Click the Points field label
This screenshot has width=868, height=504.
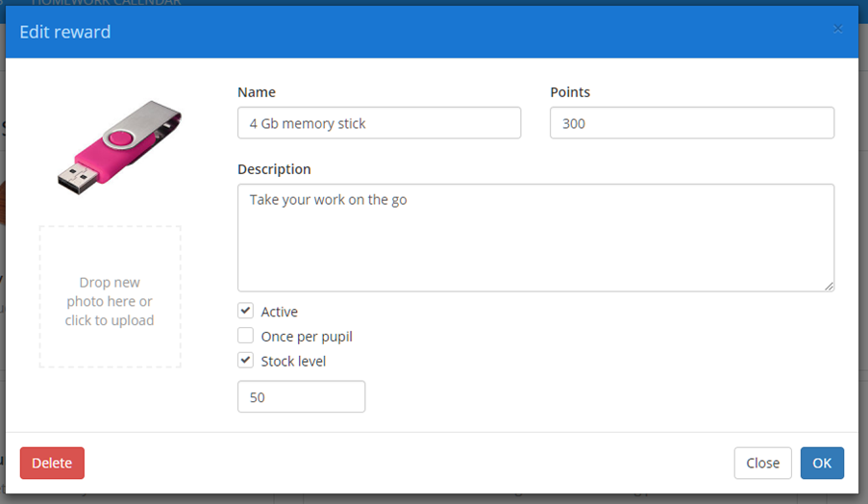570,92
